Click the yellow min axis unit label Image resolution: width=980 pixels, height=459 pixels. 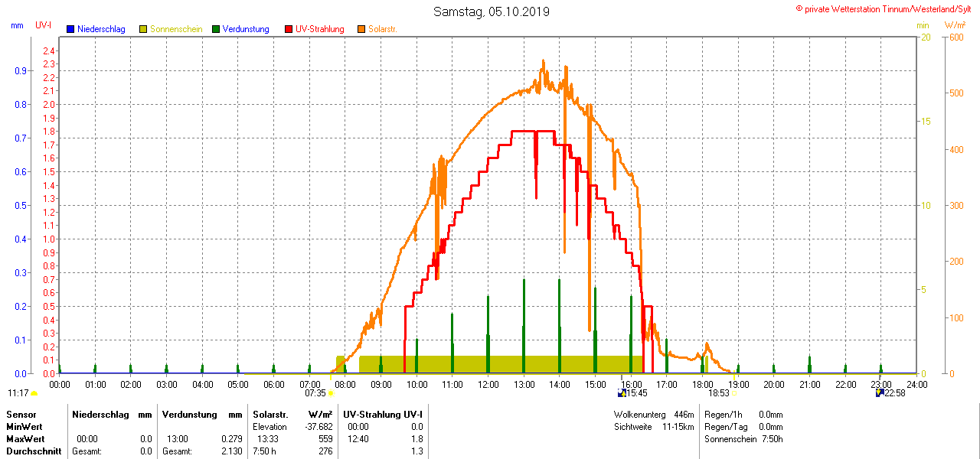[923, 25]
